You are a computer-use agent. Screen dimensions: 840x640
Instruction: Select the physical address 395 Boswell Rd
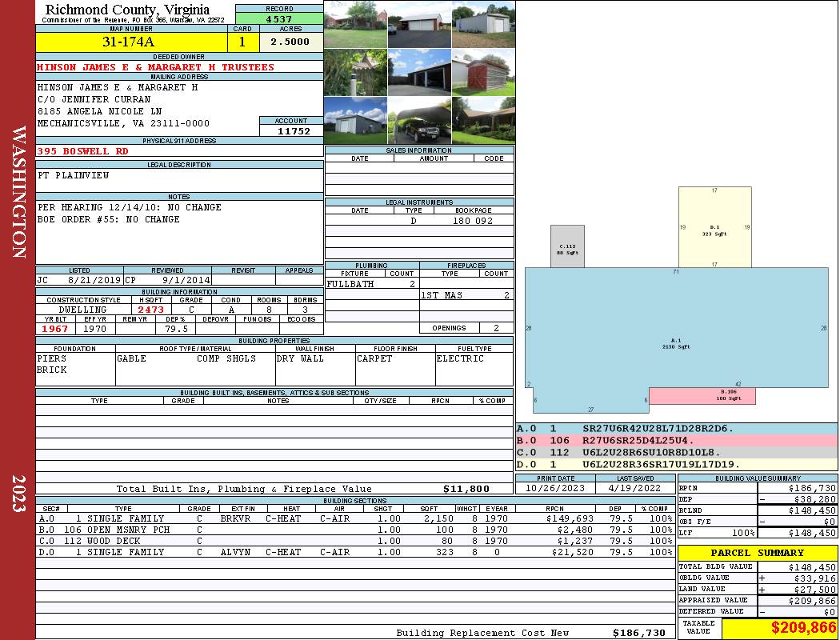(83, 150)
